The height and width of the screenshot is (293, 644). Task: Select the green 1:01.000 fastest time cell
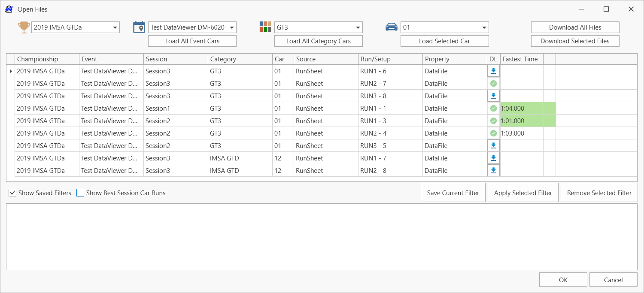(x=521, y=121)
